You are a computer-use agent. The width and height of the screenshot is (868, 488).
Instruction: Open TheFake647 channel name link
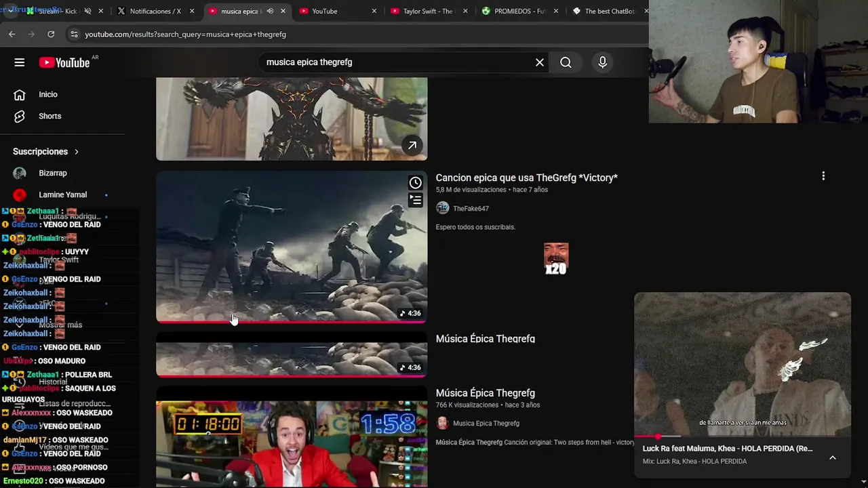[471, 209]
